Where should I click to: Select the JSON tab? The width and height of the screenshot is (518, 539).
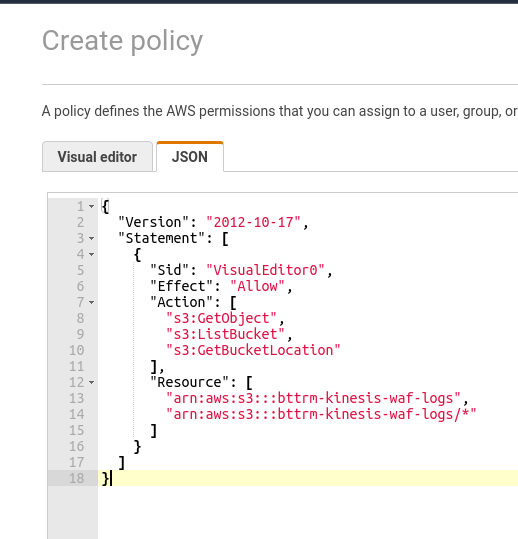190,157
